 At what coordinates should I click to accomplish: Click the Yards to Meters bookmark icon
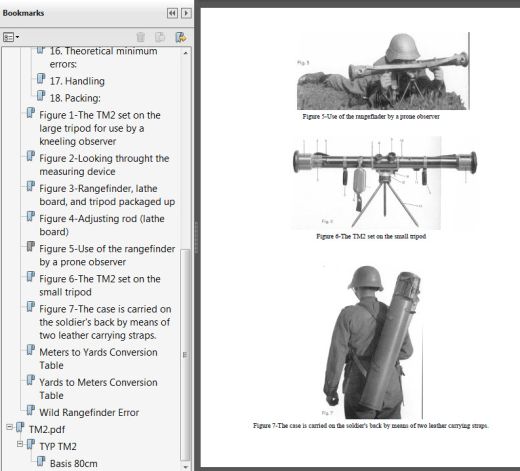click(30, 380)
